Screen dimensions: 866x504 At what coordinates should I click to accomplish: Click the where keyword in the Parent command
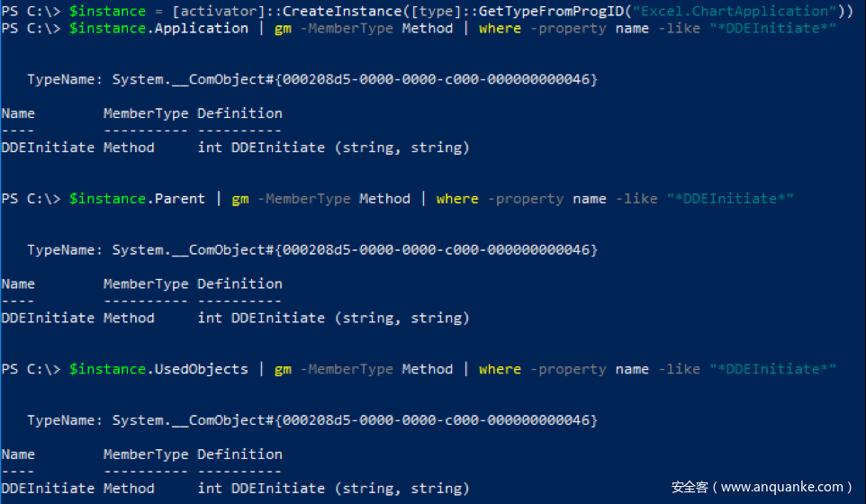(457, 198)
